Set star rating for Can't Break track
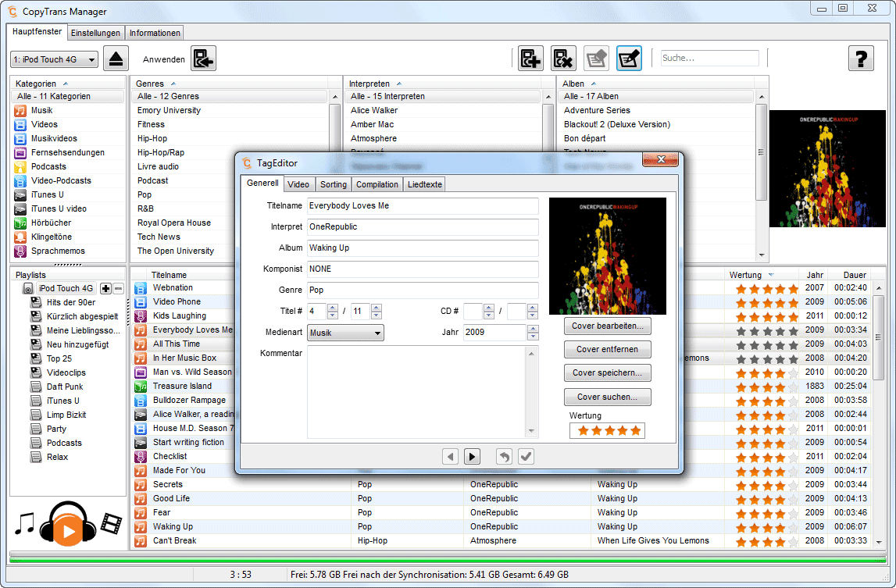This screenshot has width=896, height=588. click(767, 541)
